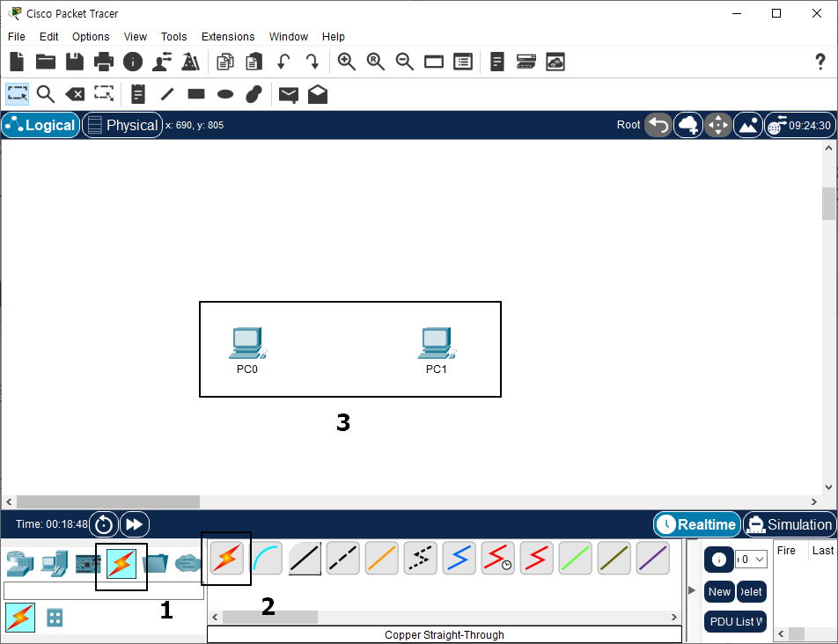Open the Extensions menu
Viewport: 838px width, 644px height.
pos(228,36)
